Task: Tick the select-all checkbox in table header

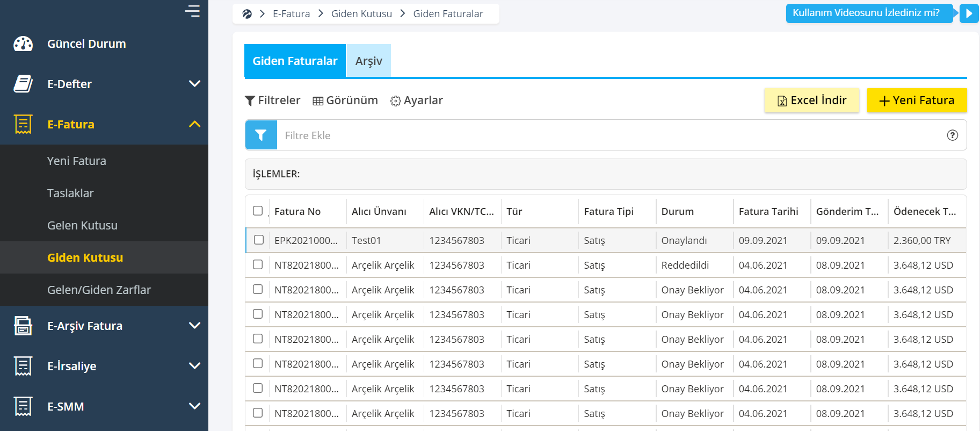Action: click(258, 211)
